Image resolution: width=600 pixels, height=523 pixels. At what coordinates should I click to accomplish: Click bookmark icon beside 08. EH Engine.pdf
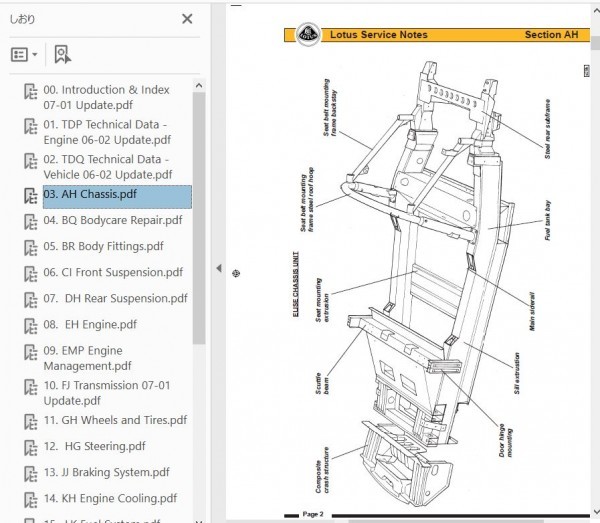31,326
